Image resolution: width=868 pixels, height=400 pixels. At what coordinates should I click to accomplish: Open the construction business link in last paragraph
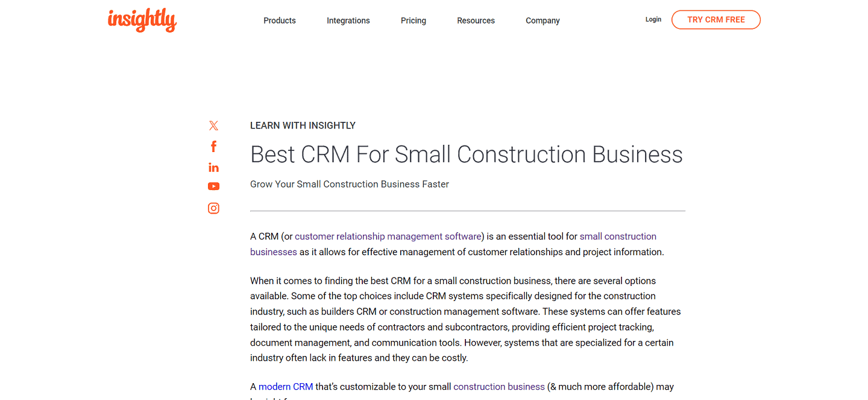(498, 386)
